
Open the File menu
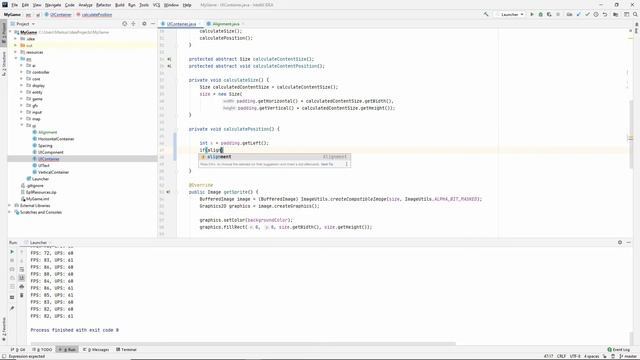14,5
